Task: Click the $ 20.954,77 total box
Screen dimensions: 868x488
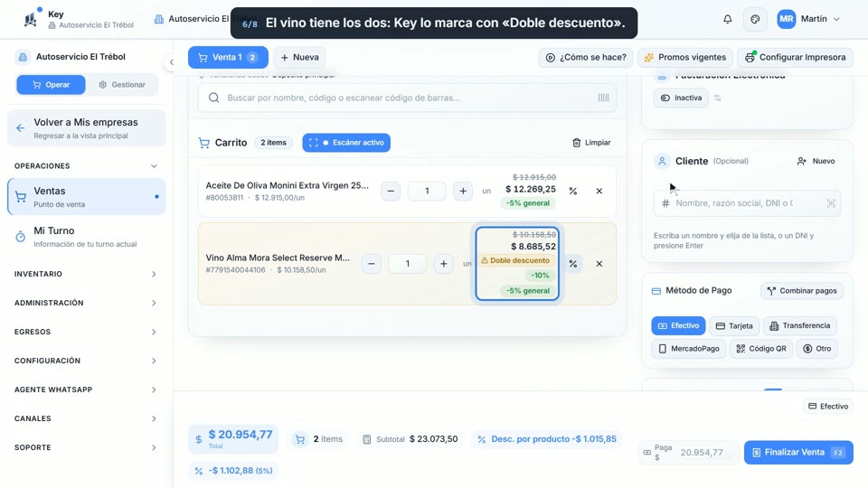Action: tap(233, 439)
